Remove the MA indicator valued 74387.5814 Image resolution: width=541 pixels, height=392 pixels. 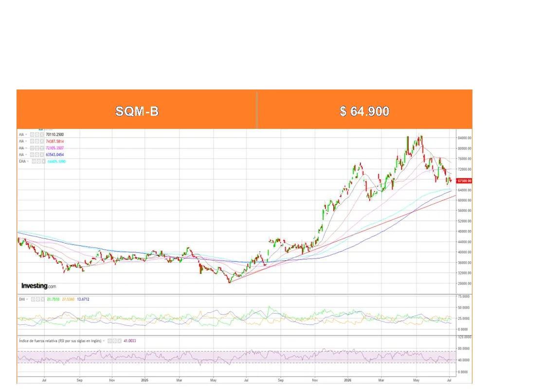coord(42,142)
